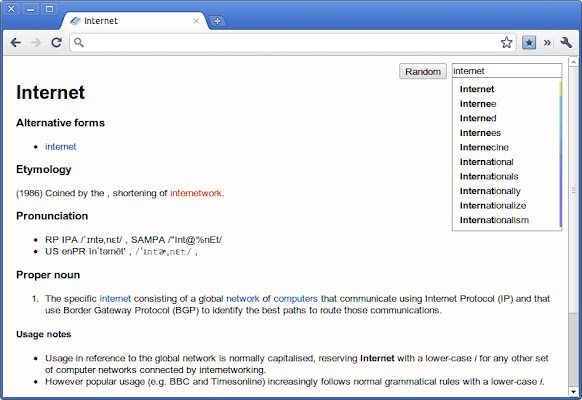Choose 'Internecine' suggestion
The image size is (582, 400).
click(507, 147)
